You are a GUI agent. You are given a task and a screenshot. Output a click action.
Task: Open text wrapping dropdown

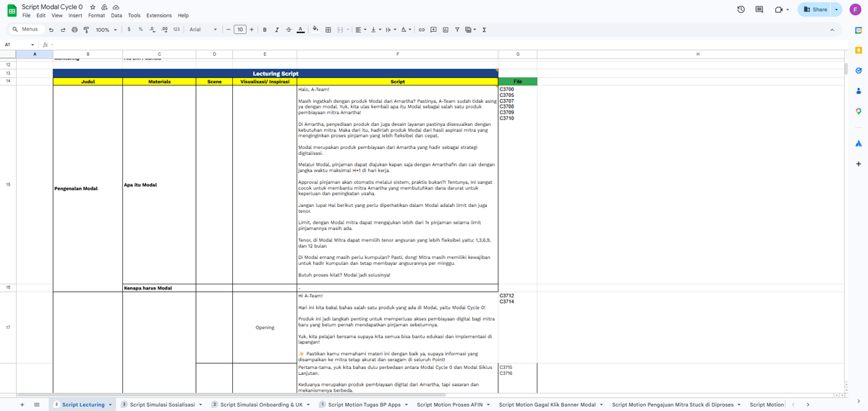tap(391, 30)
